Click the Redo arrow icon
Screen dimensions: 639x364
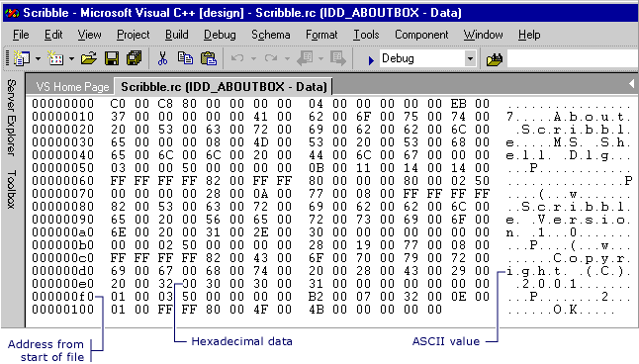[271, 58]
